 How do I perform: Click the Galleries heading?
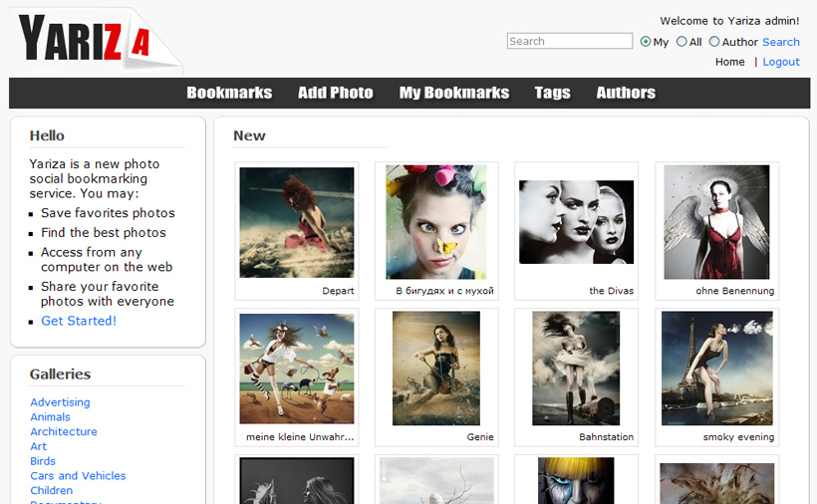60,374
